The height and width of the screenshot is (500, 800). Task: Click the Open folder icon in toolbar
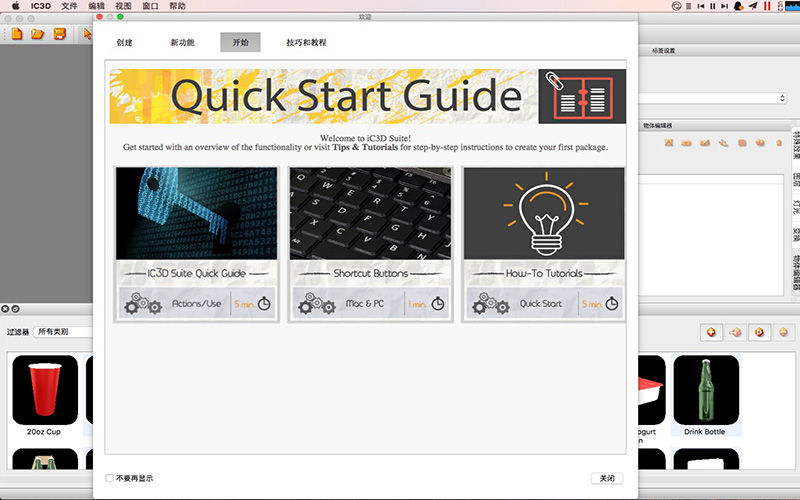click(38, 34)
